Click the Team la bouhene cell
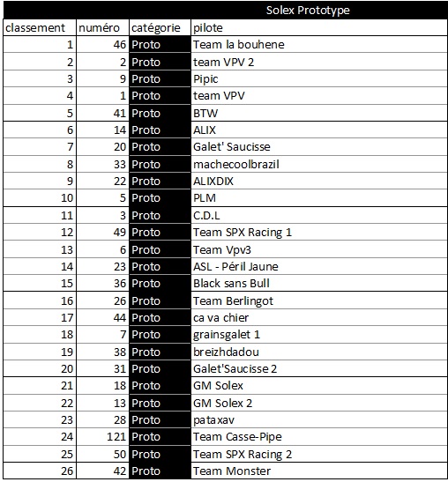This screenshot has height=482, width=448. [319, 45]
